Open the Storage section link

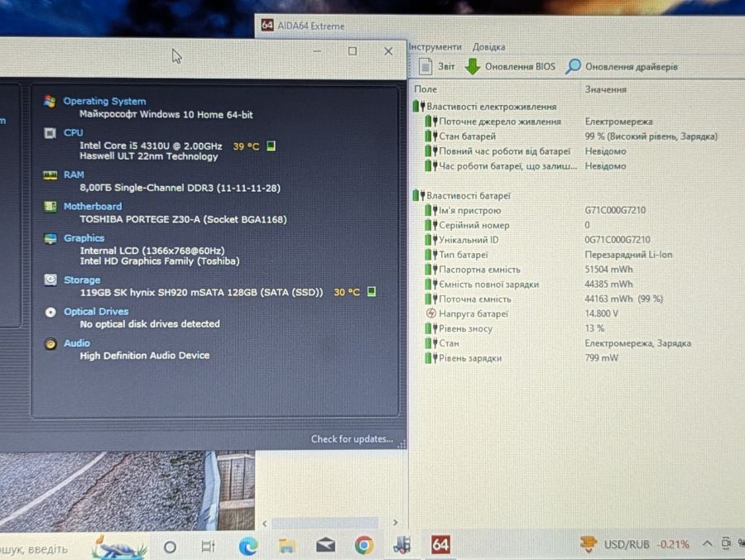coord(82,280)
